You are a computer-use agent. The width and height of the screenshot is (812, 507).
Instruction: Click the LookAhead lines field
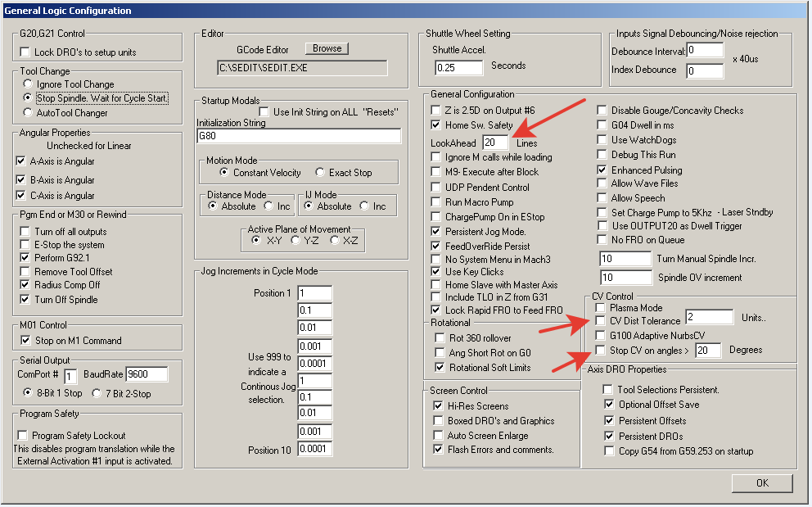(495, 143)
